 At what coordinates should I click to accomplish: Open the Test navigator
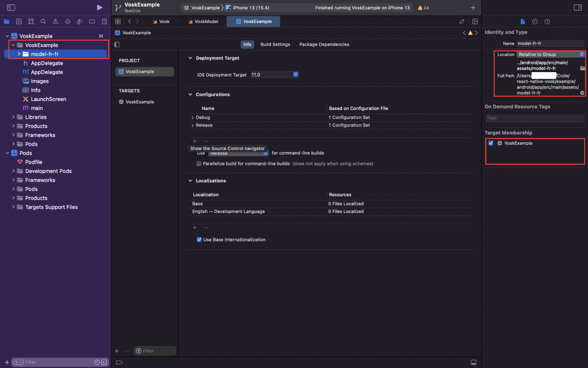(68, 22)
